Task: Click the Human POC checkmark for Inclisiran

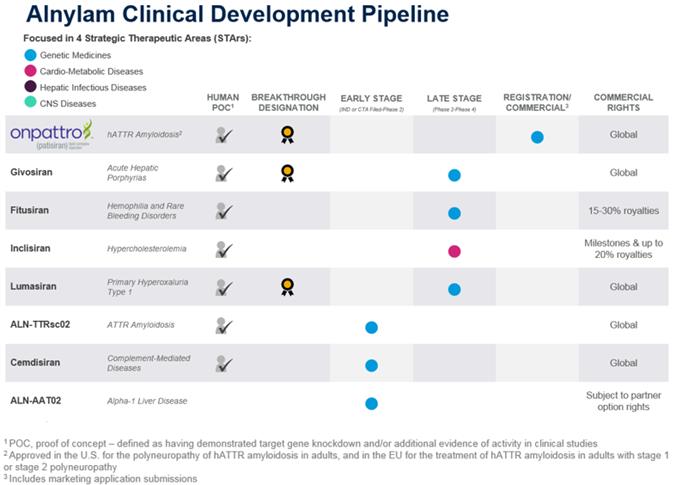Action: pyautogui.click(x=223, y=250)
